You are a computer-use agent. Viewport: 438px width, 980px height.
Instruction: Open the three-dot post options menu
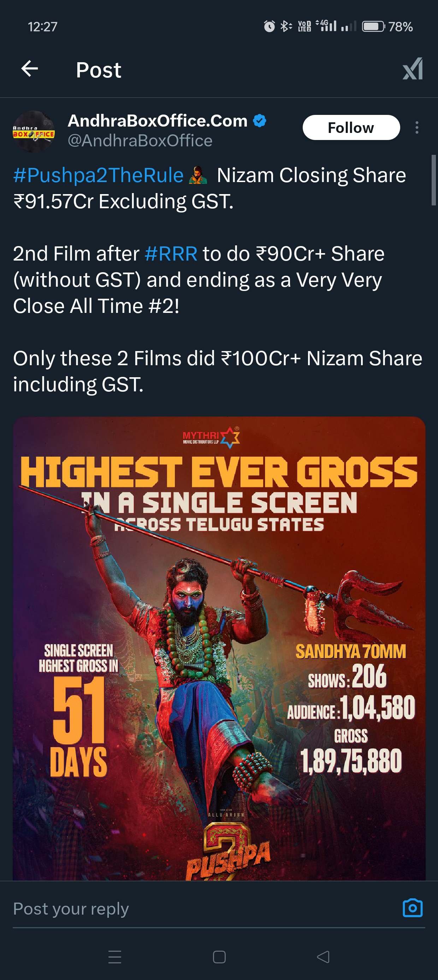tap(417, 127)
